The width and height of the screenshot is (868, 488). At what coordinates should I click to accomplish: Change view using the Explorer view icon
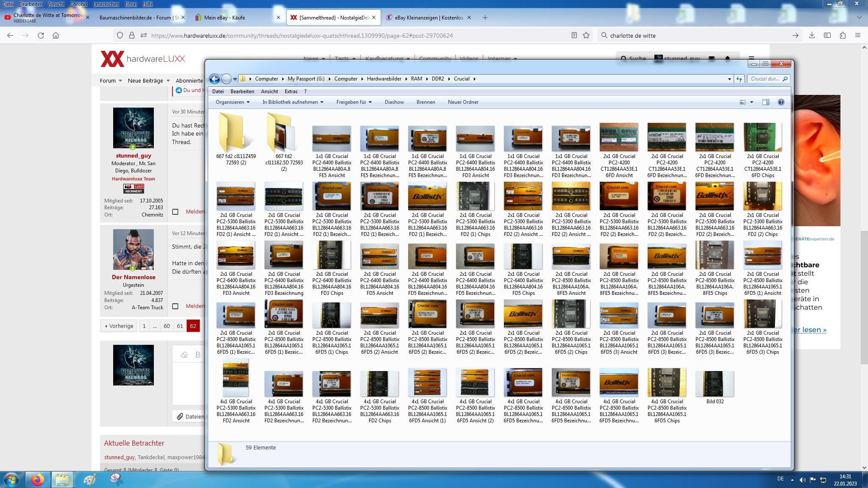(x=743, y=102)
